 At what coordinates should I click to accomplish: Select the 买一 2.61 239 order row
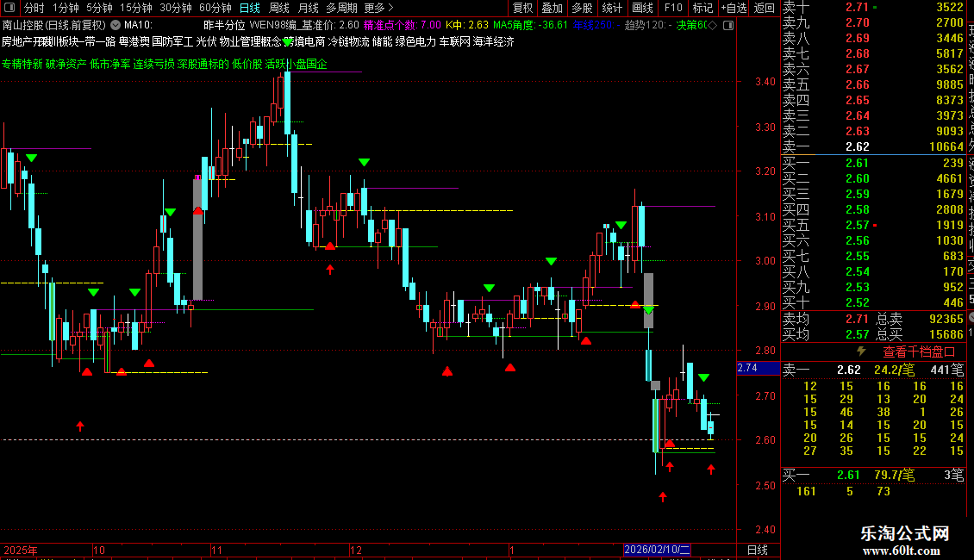873,163
